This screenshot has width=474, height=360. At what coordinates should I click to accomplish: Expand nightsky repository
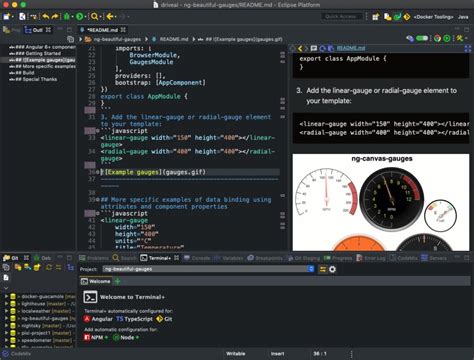pyautogui.click(x=6, y=326)
